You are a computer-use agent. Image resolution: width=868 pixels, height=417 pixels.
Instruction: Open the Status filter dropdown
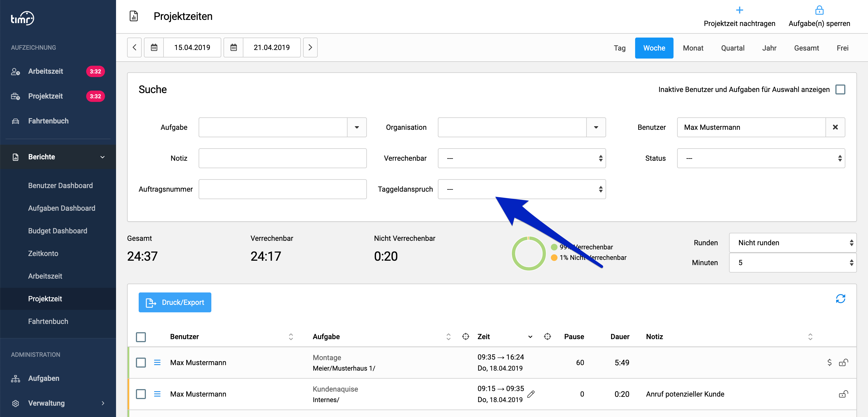[761, 158]
